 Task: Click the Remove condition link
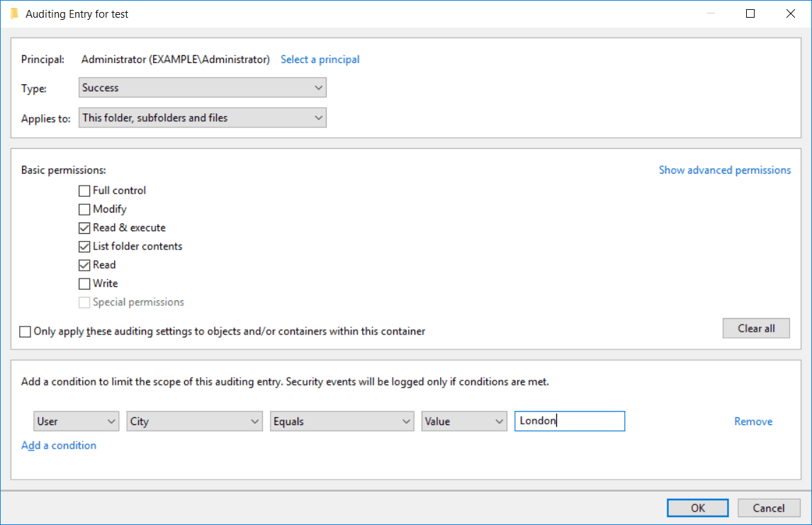click(x=753, y=422)
